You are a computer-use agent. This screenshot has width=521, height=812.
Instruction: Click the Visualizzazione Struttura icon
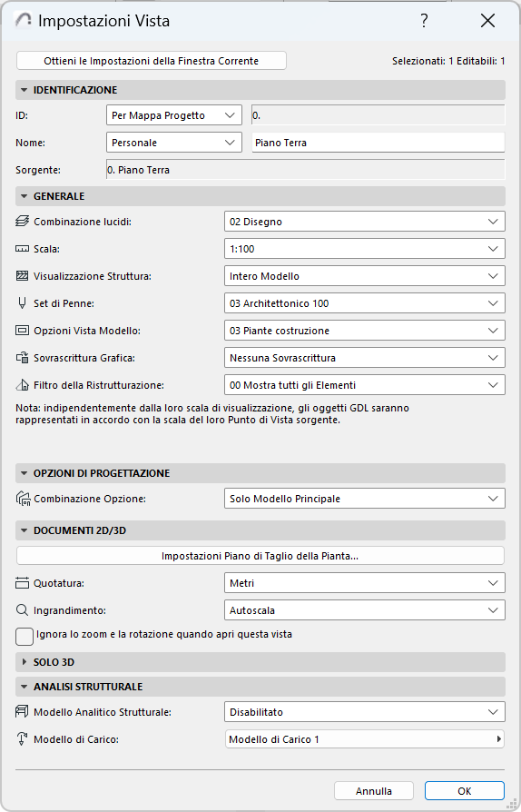point(23,276)
